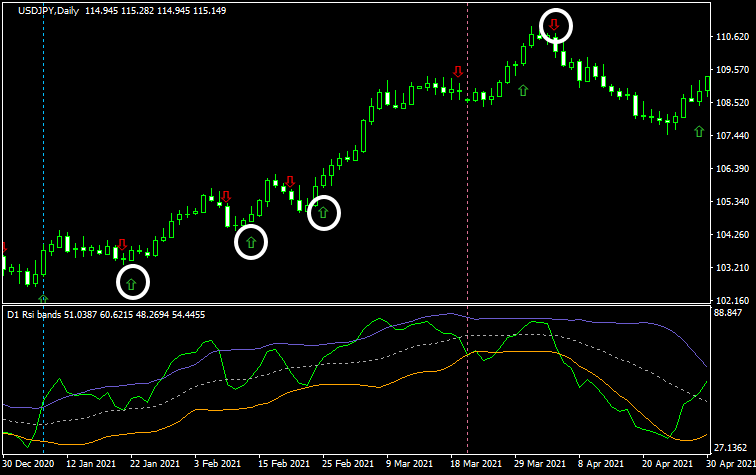
Task: Select the 104.260 price axis label
Action: point(732,234)
